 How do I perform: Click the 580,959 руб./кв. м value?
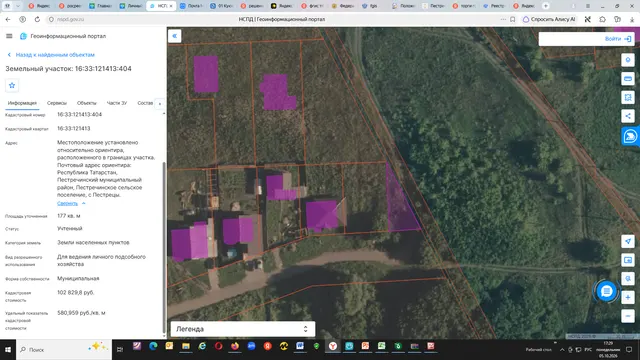tap(81, 313)
